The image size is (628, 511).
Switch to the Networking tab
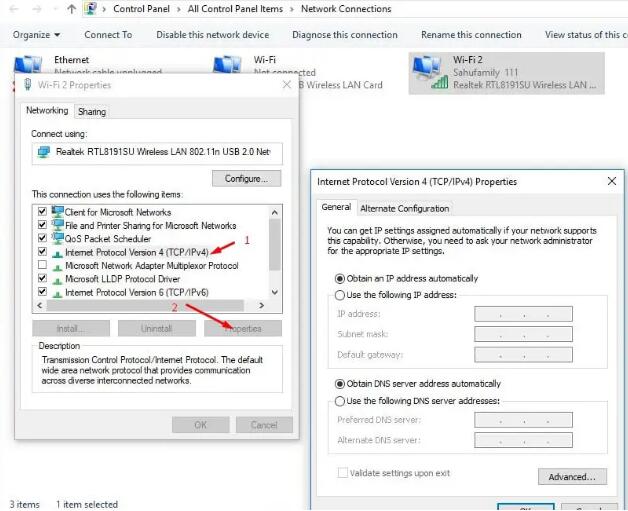[47, 111]
